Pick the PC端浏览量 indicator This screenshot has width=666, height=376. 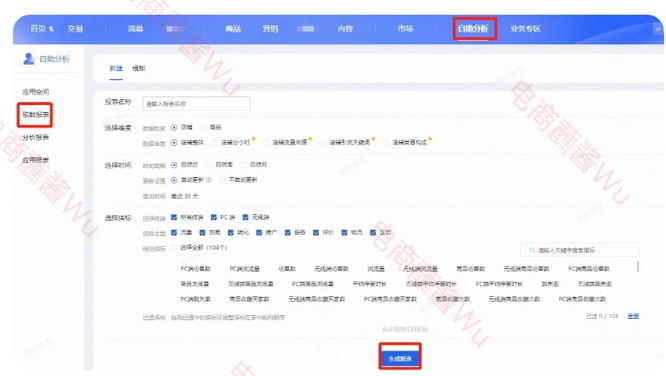click(244, 269)
